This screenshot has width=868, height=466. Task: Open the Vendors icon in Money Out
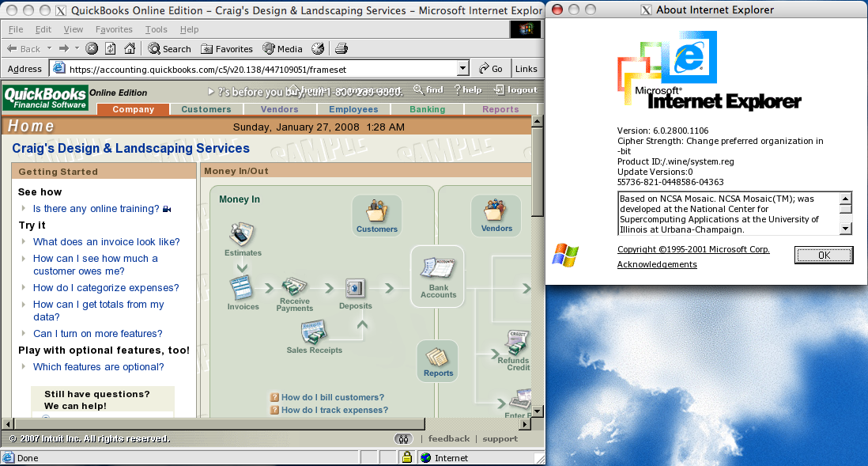click(496, 215)
